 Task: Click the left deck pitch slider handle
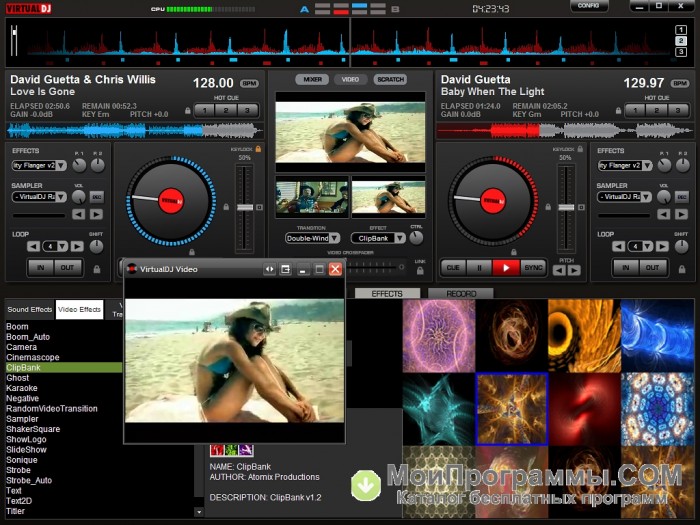[245, 208]
